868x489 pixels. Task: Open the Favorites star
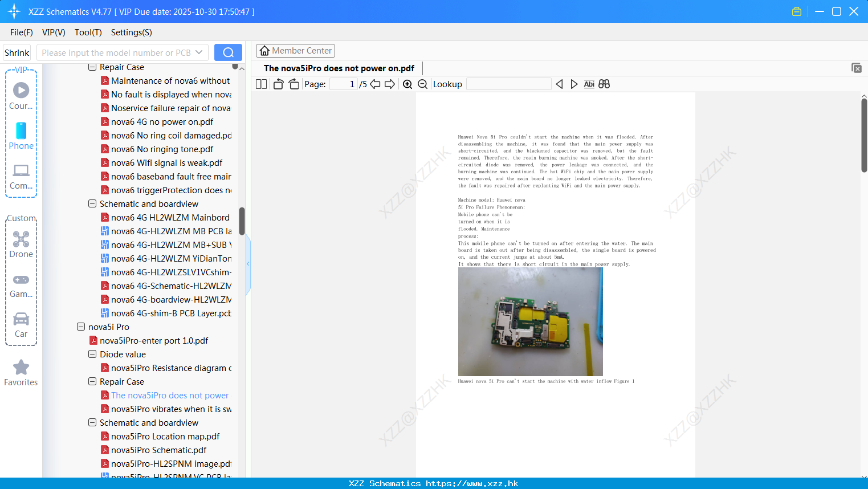pyautogui.click(x=21, y=373)
